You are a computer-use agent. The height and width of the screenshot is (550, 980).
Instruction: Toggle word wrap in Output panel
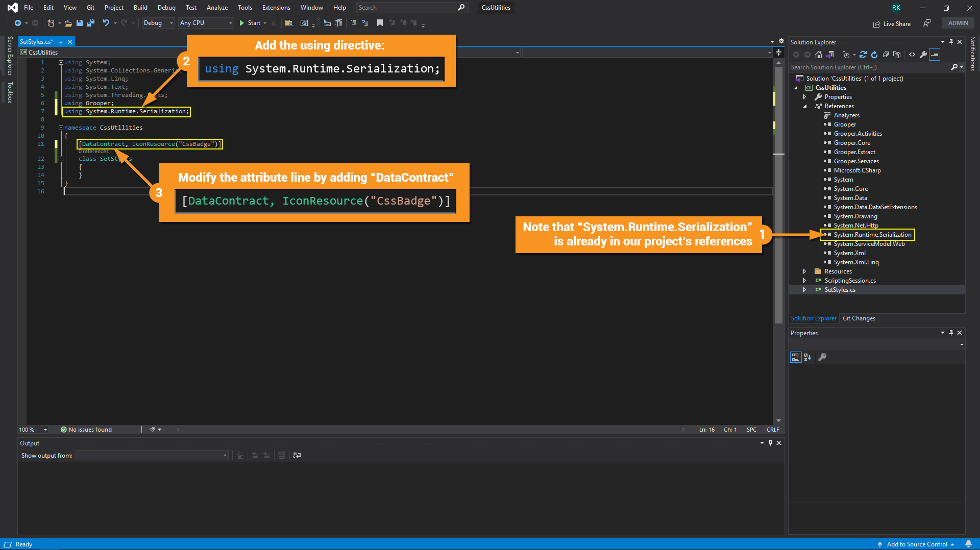pyautogui.click(x=297, y=455)
